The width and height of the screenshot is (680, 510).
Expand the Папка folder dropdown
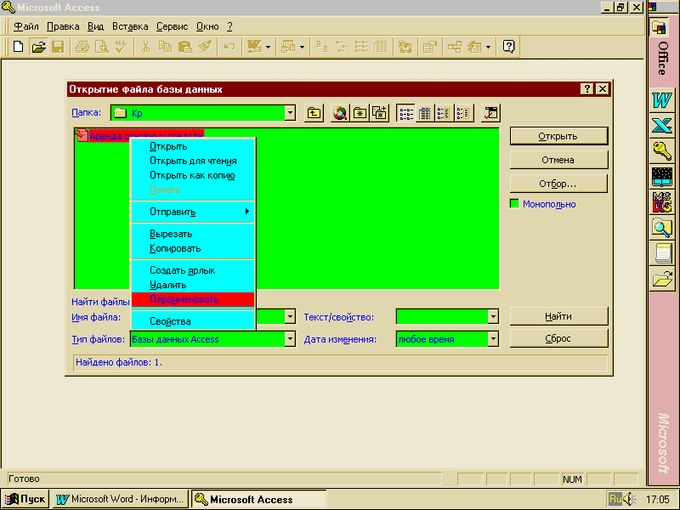(x=289, y=113)
